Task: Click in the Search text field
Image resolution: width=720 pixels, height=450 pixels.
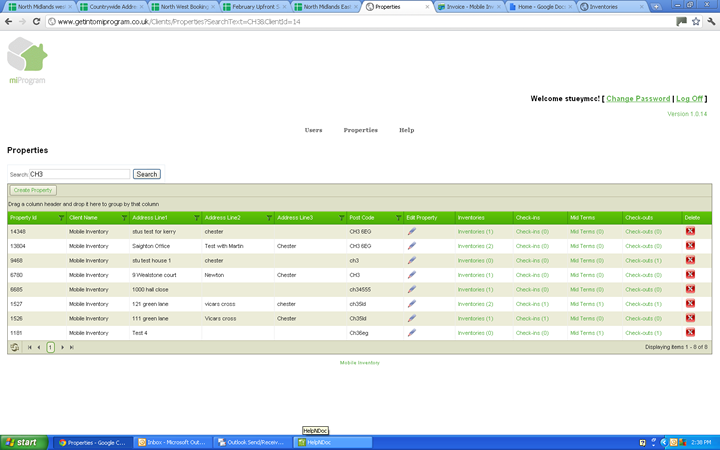Action: coord(79,174)
